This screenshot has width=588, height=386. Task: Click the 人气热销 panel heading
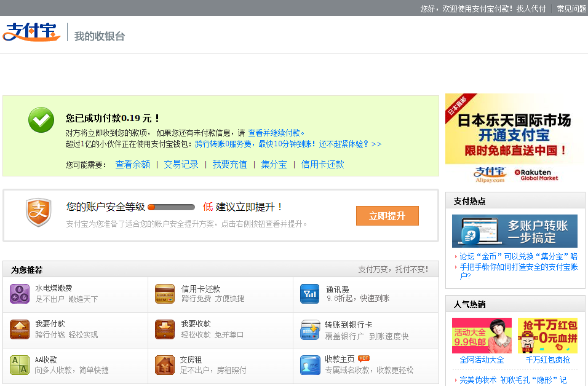[x=469, y=304]
